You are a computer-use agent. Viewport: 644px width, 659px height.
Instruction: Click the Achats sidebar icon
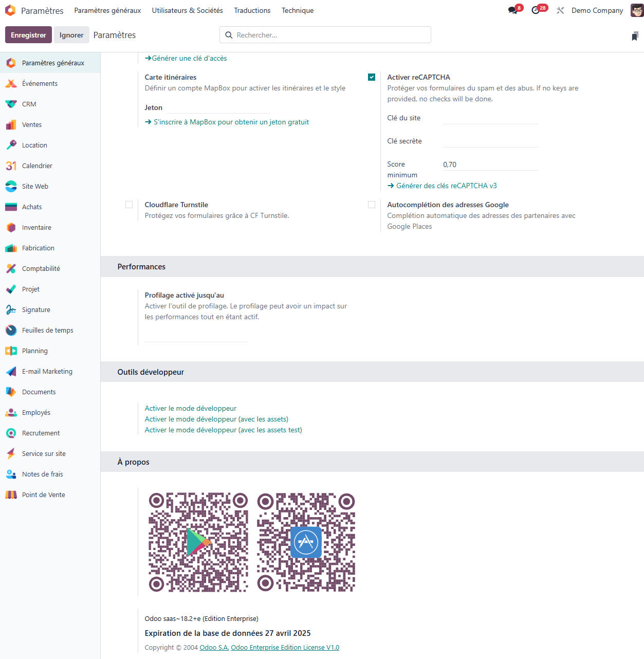click(11, 207)
